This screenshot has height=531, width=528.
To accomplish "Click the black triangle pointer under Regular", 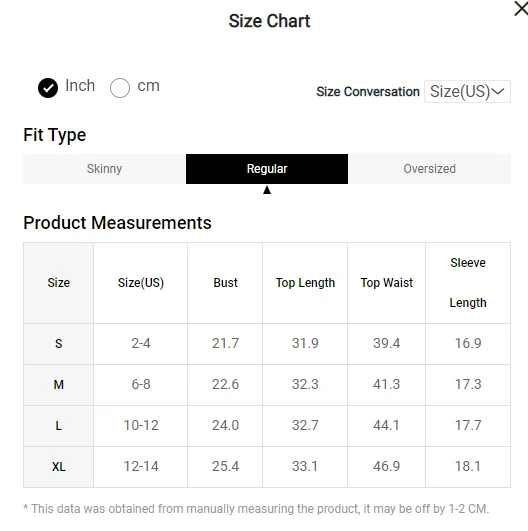I will click(267, 190).
